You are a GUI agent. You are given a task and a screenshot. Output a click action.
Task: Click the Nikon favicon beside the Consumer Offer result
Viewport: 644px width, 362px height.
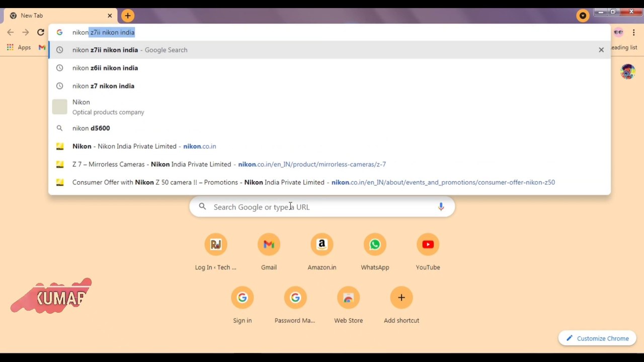59,183
